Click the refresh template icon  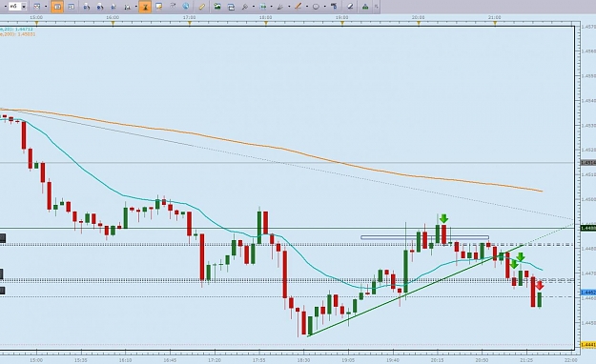coord(231,7)
